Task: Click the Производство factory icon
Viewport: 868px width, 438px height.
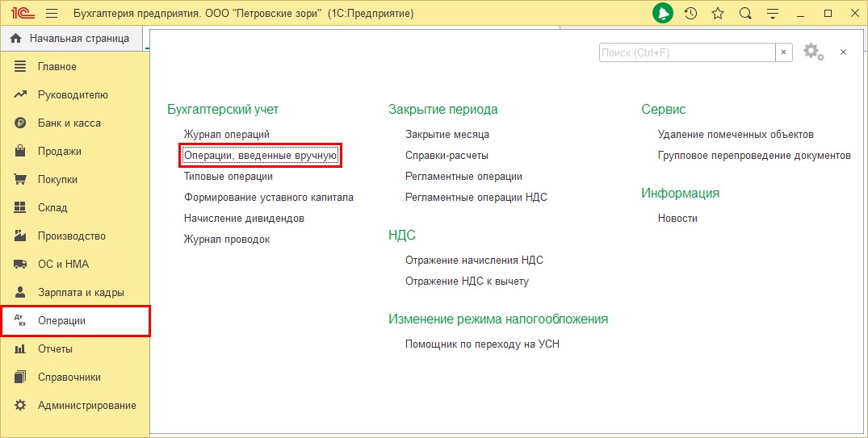Action: (20, 236)
